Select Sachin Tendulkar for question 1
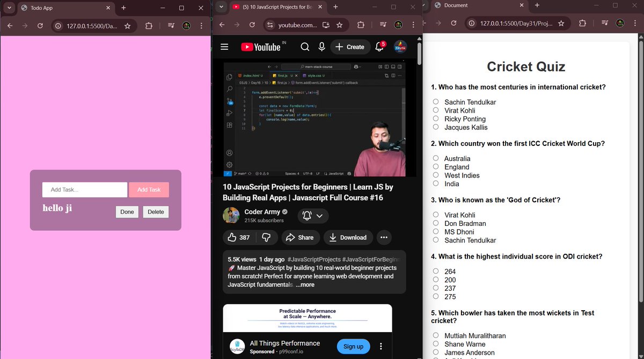This screenshot has height=359, width=644. coord(436,101)
